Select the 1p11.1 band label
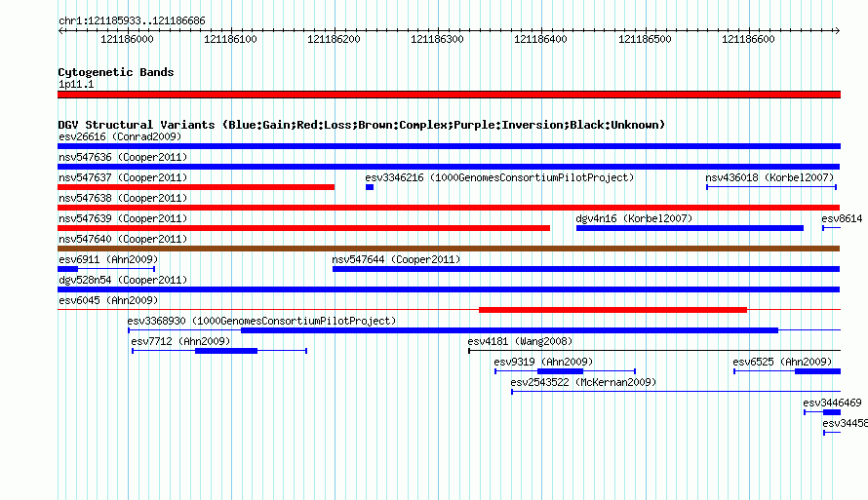Viewport: 868px width, 500px height. coord(76,84)
